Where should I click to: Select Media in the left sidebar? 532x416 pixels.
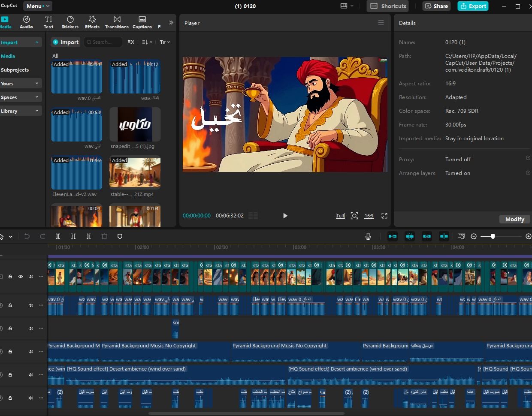8,56
